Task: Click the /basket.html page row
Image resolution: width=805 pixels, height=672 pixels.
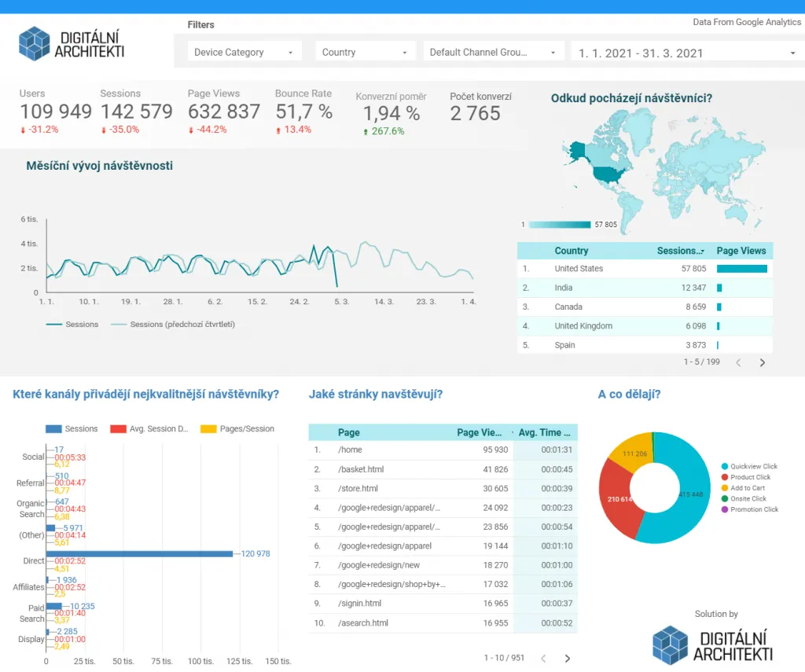Action: pos(443,469)
